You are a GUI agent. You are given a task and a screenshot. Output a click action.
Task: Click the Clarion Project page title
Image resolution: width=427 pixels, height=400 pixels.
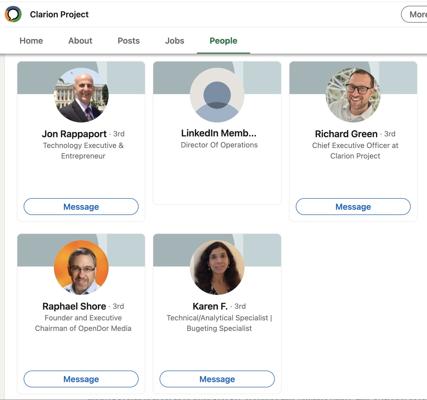(x=59, y=14)
